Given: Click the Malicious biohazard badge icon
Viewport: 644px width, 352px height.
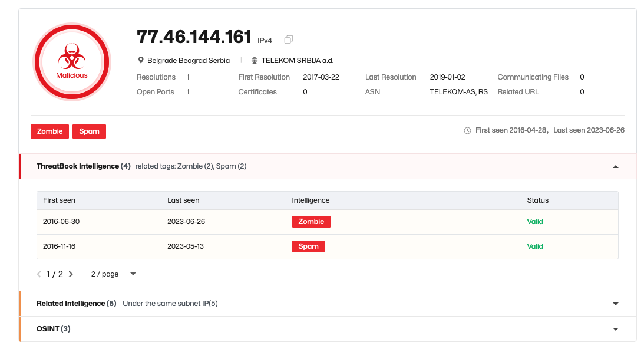Looking at the screenshot, I should [72, 62].
